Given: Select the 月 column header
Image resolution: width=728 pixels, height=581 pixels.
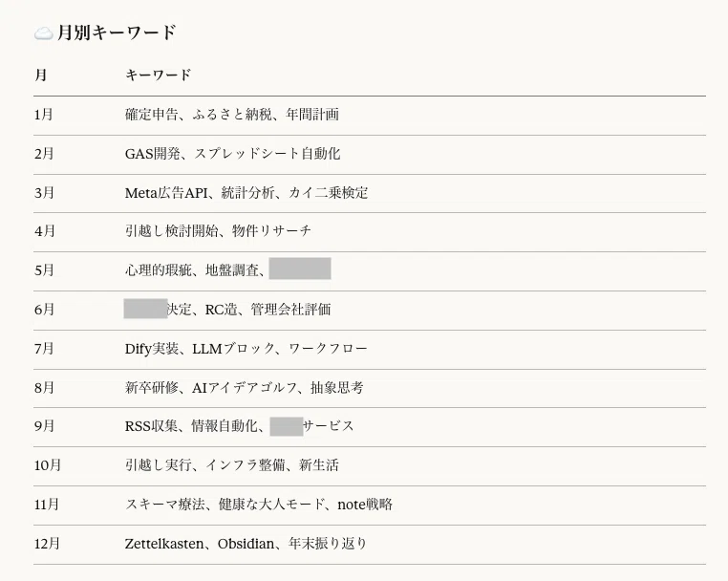Looking at the screenshot, I should (x=40, y=75).
